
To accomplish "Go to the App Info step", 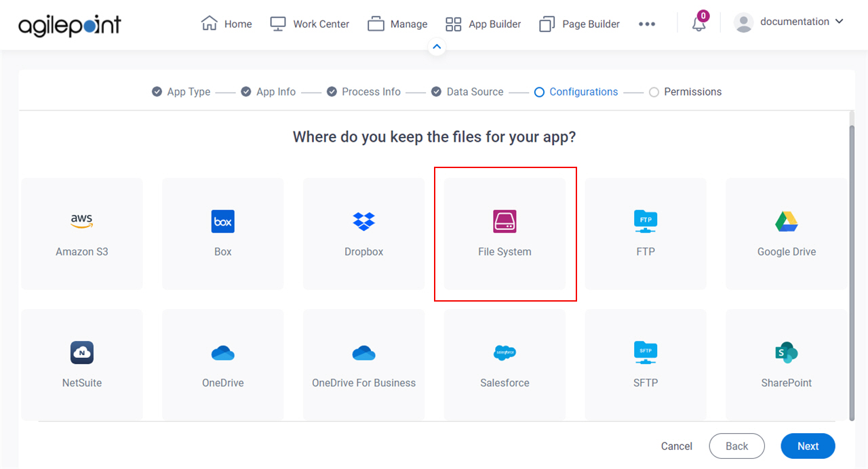I will coord(269,91).
